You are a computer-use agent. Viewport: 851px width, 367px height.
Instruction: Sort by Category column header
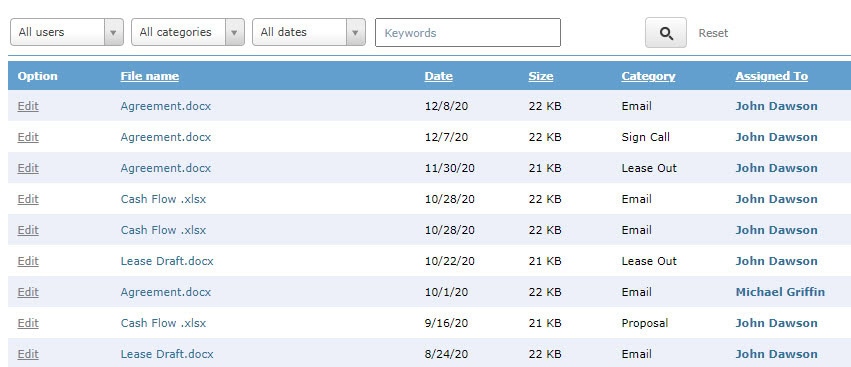(x=648, y=76)
